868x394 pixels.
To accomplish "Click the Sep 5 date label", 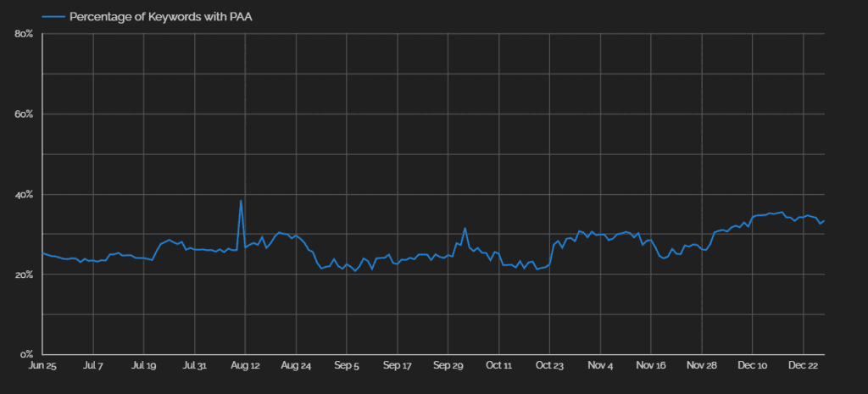I will tap(347, 366).
